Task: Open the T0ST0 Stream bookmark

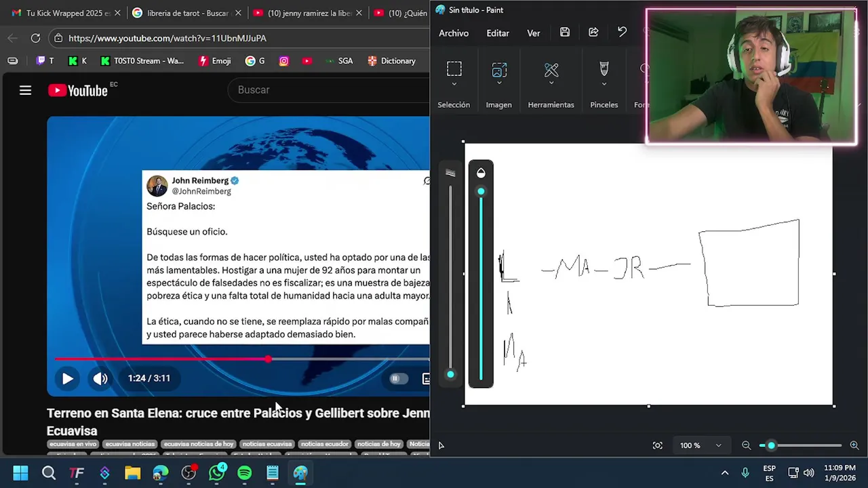Action: (142, 61)
